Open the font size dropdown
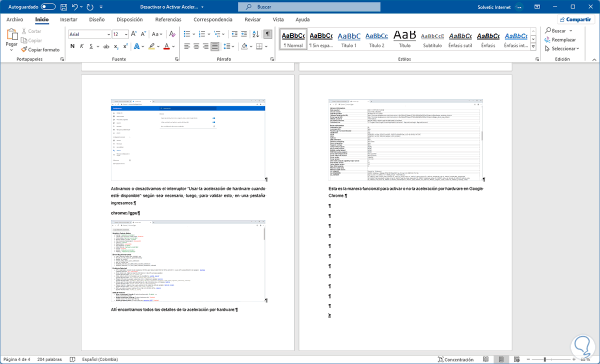The height and width of the screenshot is (364, 600). tap(125, 34)
